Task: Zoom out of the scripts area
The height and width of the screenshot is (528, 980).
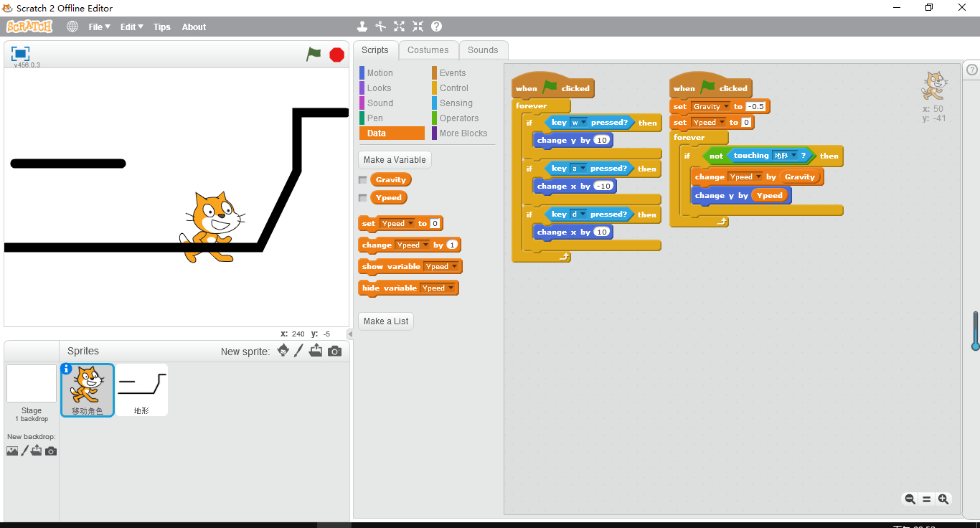Action: pos(910,499)
